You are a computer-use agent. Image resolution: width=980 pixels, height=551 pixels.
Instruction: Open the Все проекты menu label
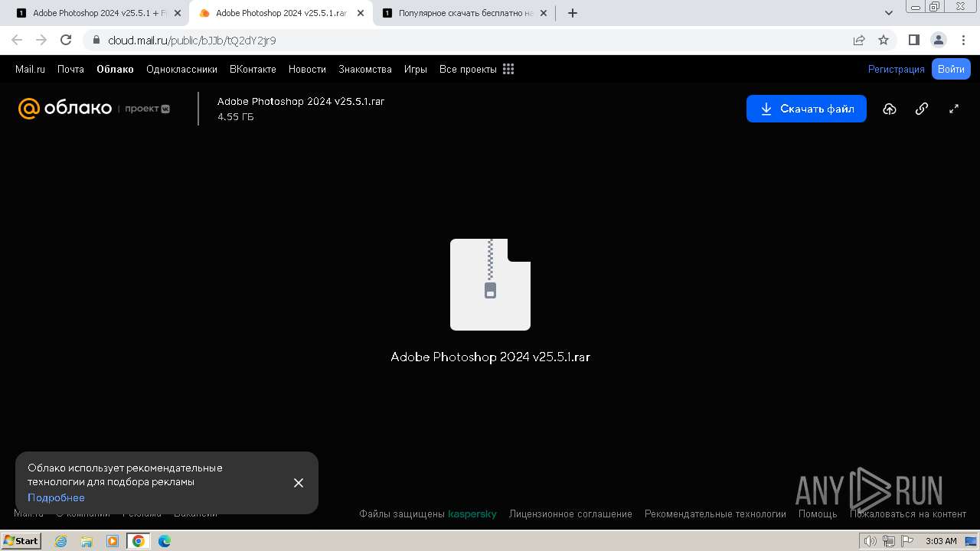point(468,69)
